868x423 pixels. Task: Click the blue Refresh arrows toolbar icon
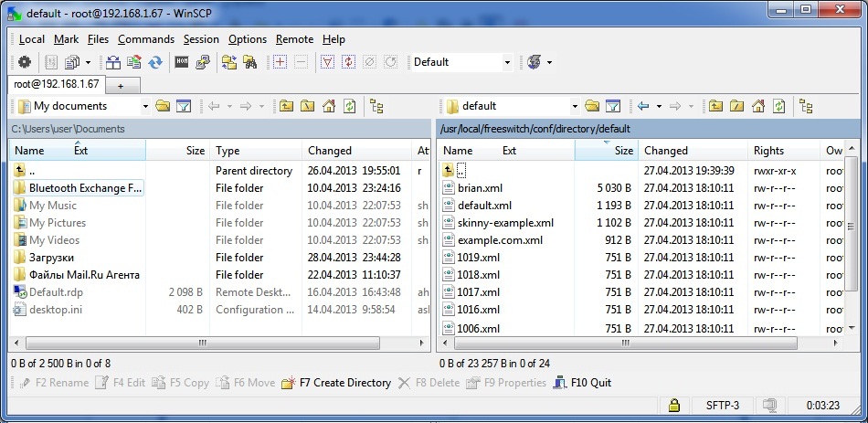point(155,62)
